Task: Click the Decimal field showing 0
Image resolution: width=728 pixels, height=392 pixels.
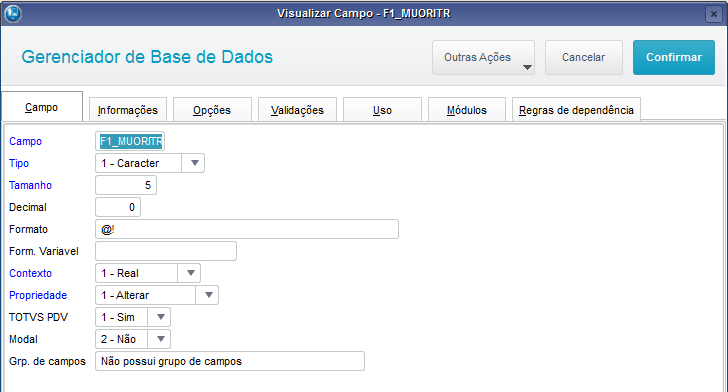Action: 118,207
